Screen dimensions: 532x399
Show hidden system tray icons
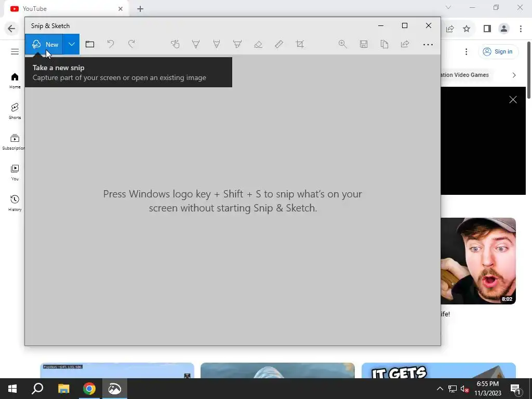pos(440,389)
